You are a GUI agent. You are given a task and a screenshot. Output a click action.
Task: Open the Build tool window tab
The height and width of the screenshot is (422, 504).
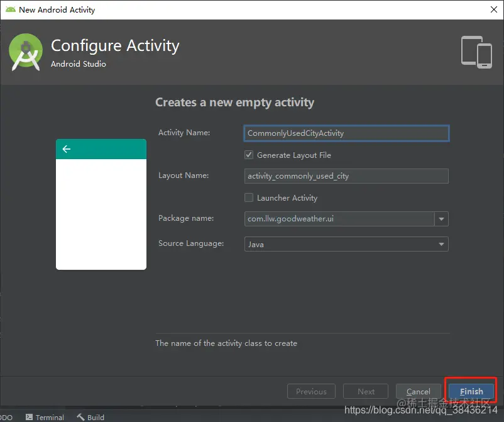(x=90, y=417)
